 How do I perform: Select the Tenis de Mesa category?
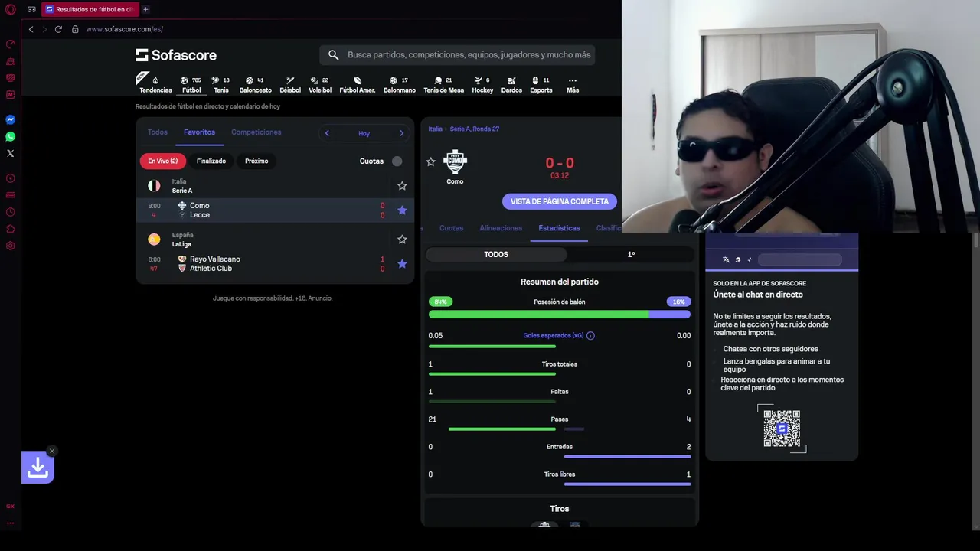pyautogui.click(x=444, y=84)
